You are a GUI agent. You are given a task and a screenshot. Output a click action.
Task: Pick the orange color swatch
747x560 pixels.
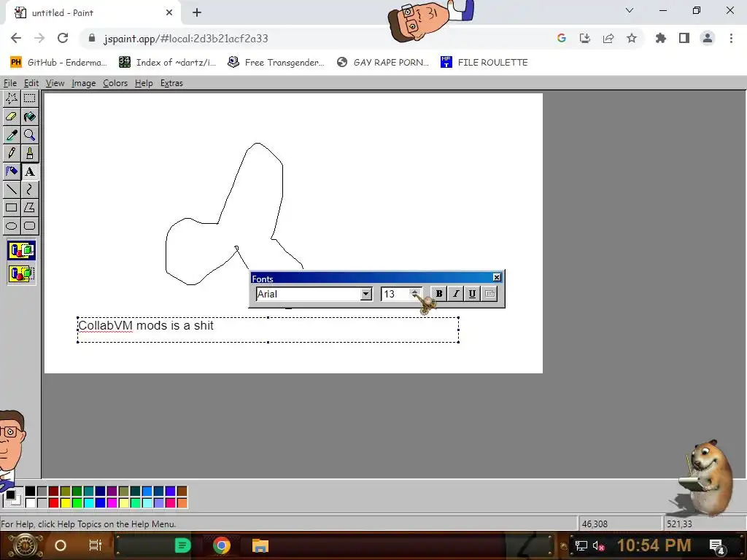tap(182, 503)
